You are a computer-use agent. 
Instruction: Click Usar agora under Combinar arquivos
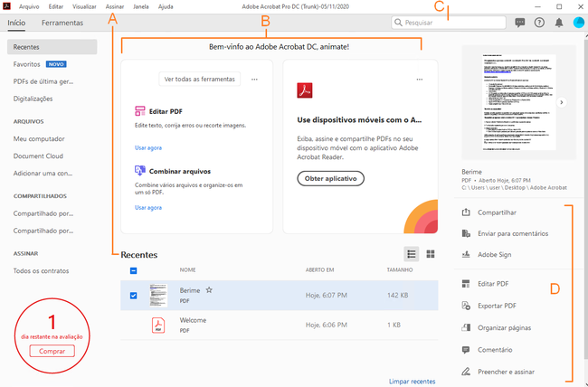(x=148, y=207)
